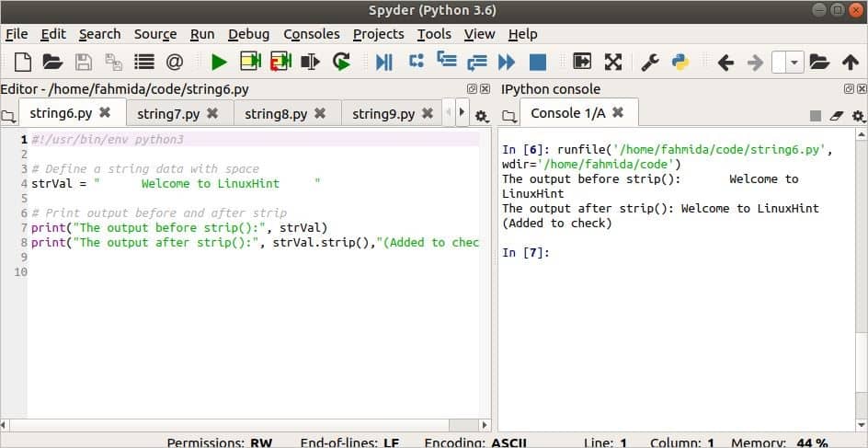
Task: Open the Consoles menu
Action: pyautogui.click(x=312, y=34)
